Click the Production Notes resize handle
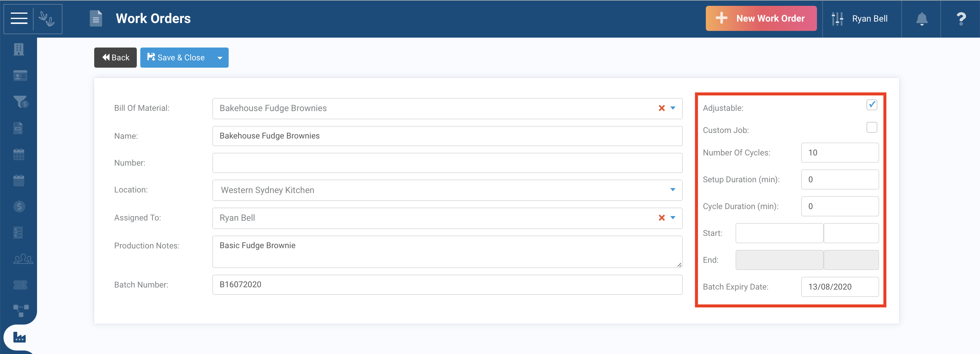 [679, 265]
